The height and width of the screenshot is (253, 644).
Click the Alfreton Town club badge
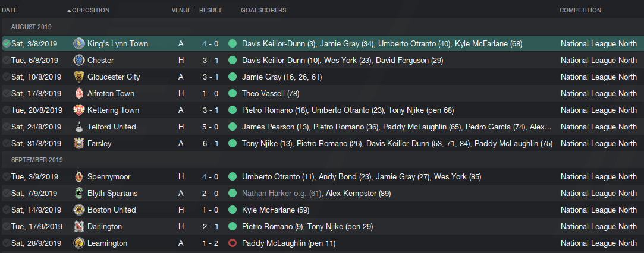point(79,93)
